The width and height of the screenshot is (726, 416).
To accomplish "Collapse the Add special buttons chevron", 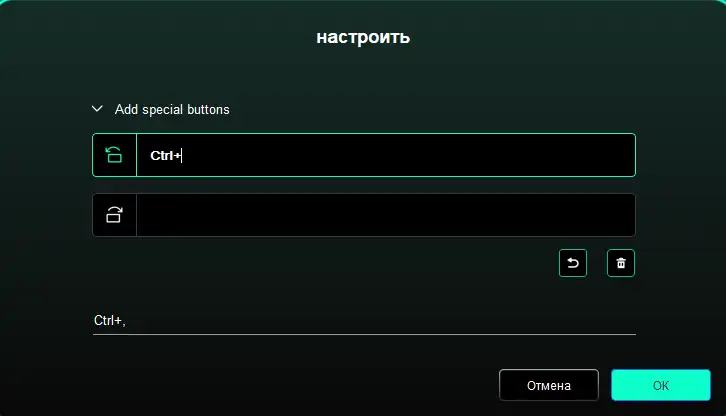I will (x=97, y=109).
